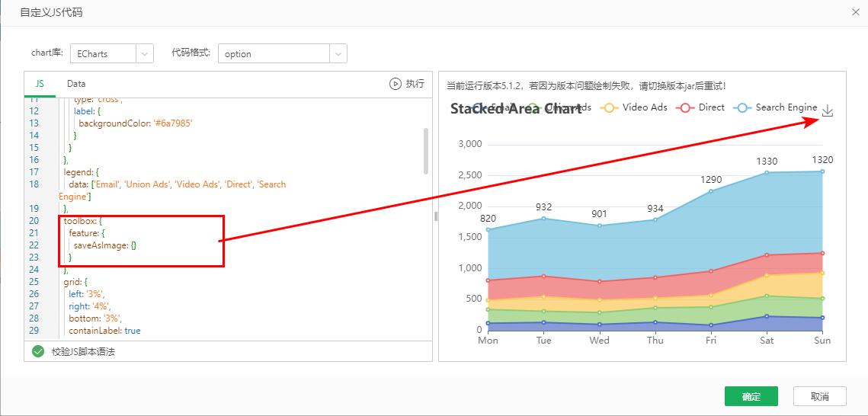Image resolution: width=868 pixels, height=416 pixels.
Task: Click code line 28 bottom: '3%'
Action: 94,318
